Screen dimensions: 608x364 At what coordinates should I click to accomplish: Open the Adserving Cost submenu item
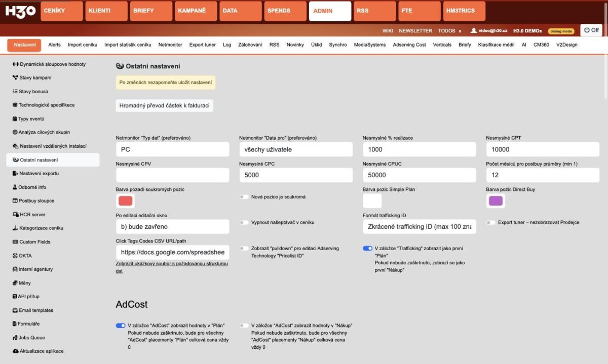(x=409, y=45)
